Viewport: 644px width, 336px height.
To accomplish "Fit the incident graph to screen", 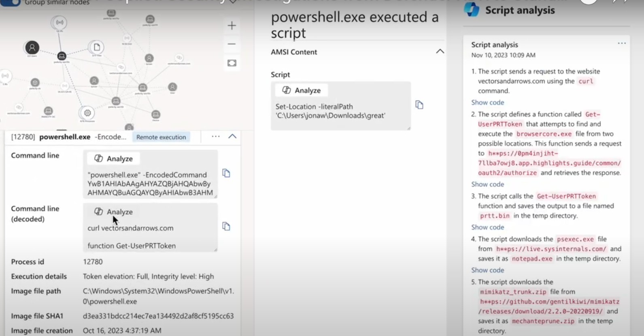I will tap(232, 63).
